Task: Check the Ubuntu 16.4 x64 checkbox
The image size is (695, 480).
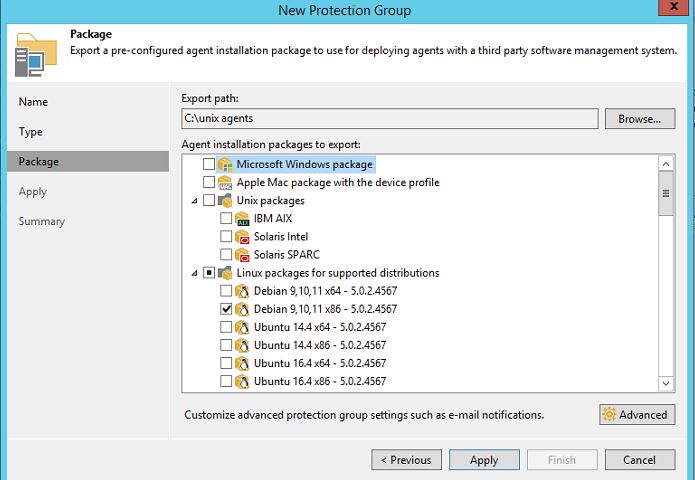Action: point(225,363)
